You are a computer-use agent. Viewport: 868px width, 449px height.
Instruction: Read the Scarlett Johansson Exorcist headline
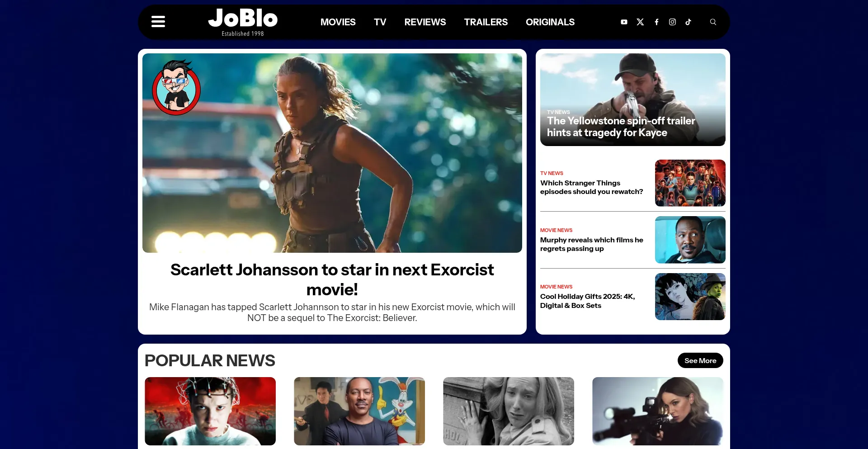click(332, 279)
